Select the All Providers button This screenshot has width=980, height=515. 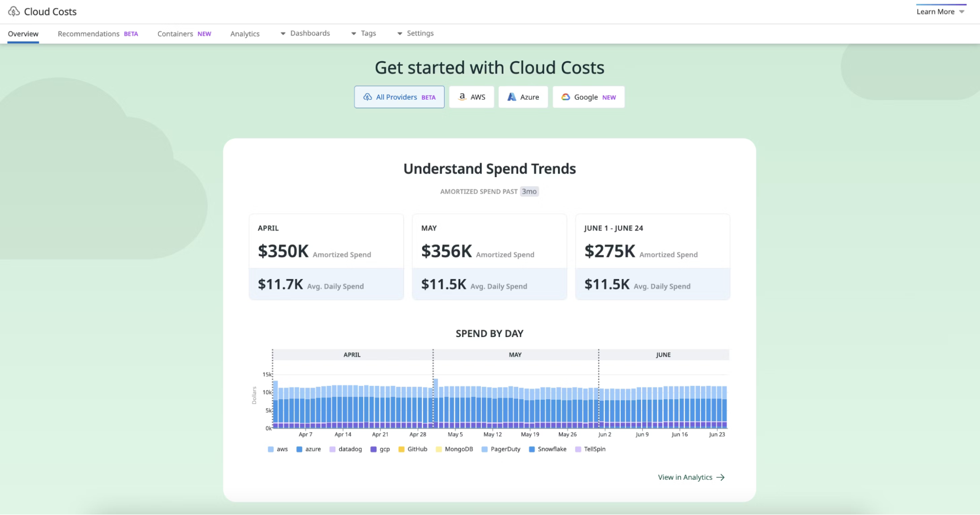[399, 97]
